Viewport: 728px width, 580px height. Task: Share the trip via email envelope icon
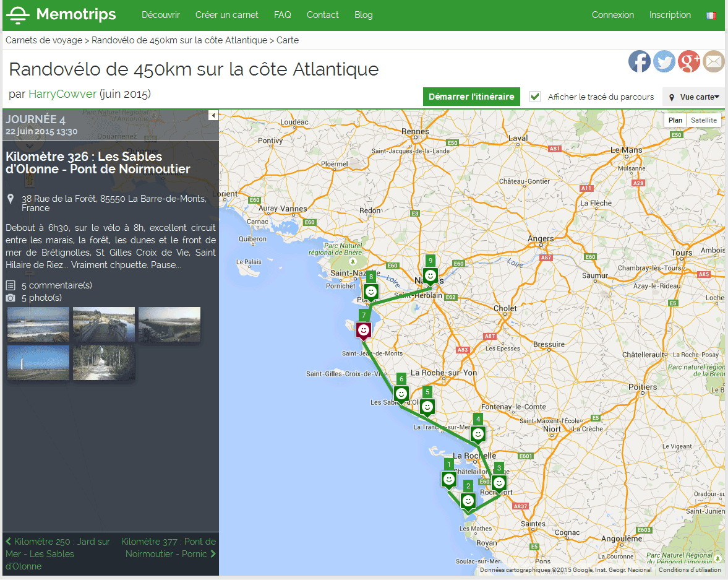714,61
